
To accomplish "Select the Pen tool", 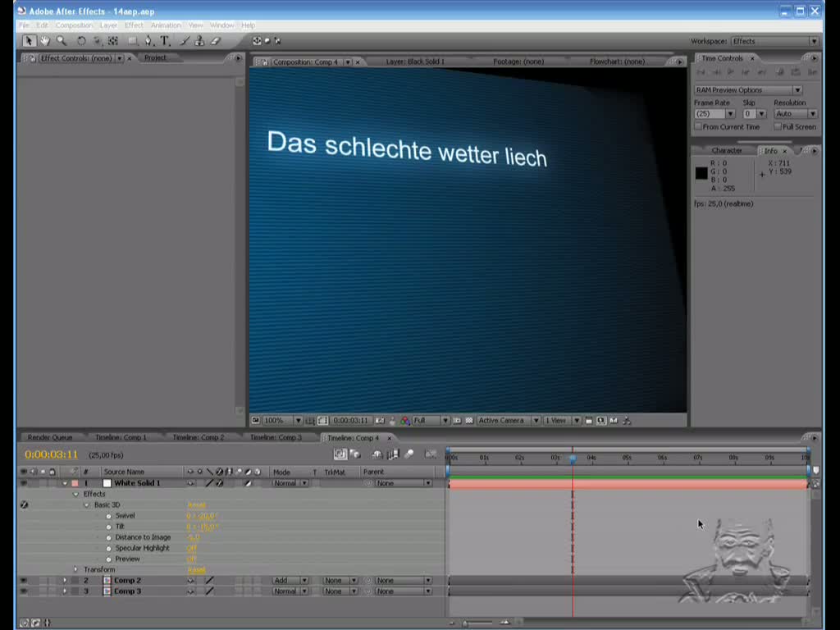I will coord(148,41).
